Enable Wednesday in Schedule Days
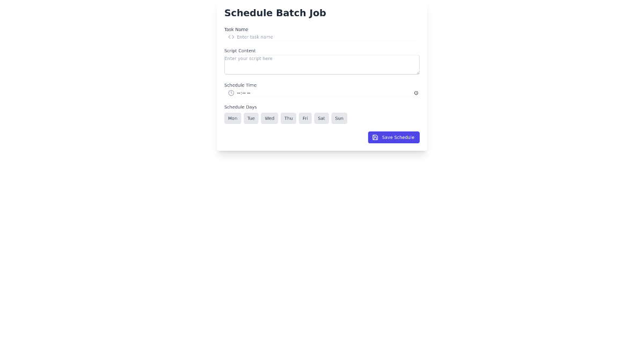644x338 pixels. (x=269, y=118)
